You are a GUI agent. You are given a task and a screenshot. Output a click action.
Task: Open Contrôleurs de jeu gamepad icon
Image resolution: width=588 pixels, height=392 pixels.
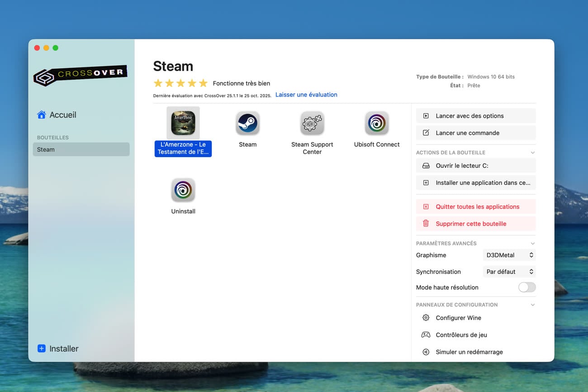click(426, 335)
